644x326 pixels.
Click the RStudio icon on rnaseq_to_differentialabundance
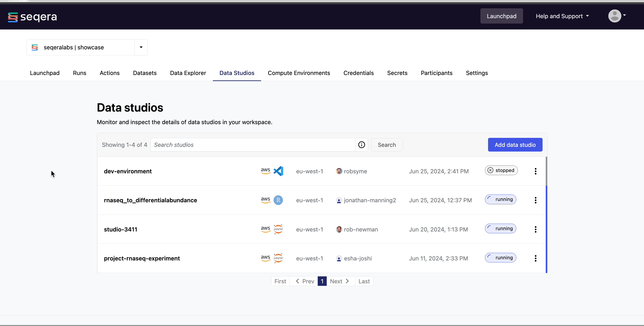(x=278, y=200)
